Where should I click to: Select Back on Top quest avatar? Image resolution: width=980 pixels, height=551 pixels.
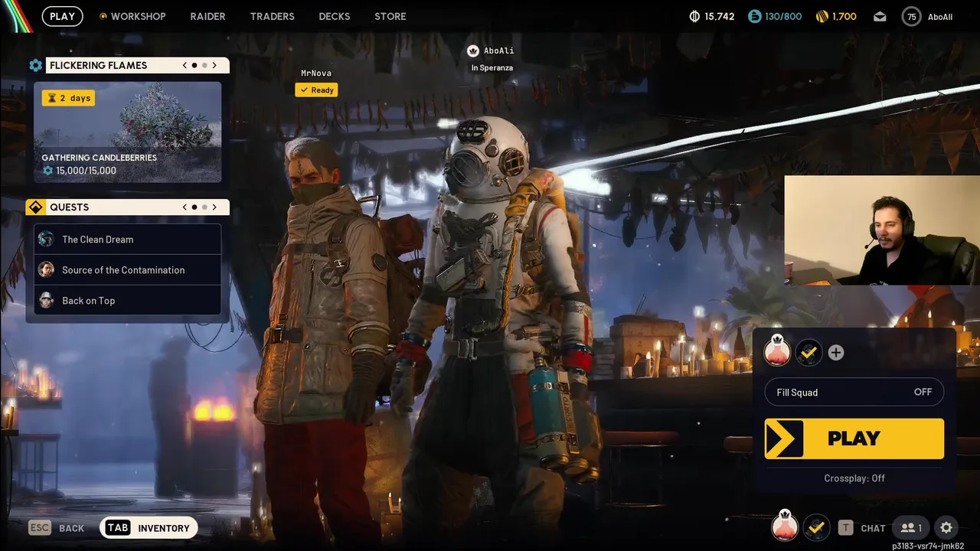point(47,301)
